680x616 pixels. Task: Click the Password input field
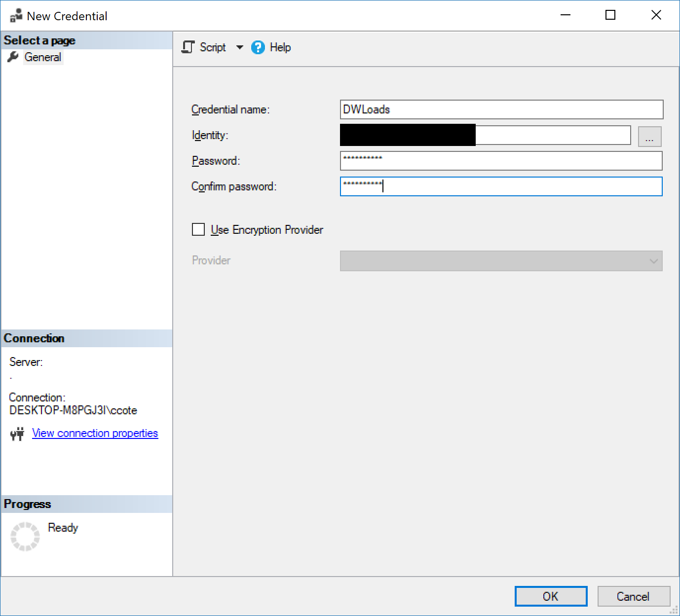tap(501, 161)
